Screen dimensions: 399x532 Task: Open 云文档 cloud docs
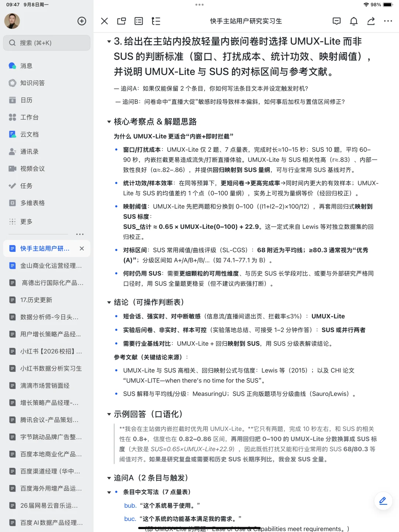[47, 134]
